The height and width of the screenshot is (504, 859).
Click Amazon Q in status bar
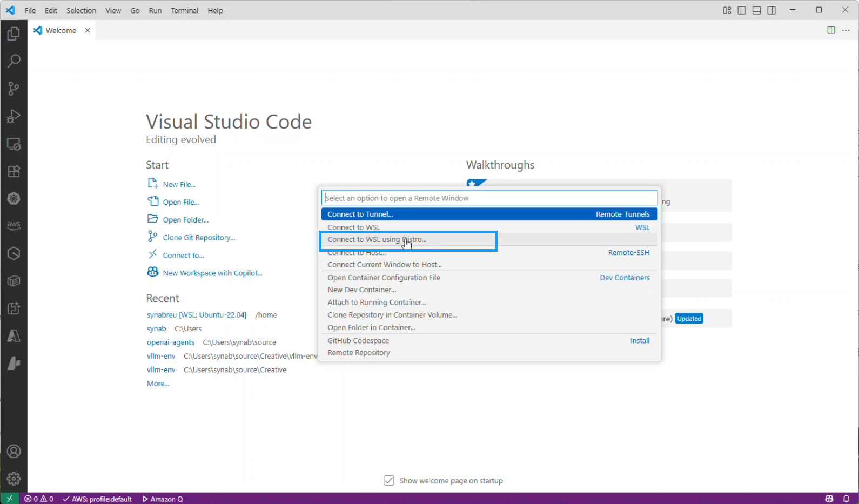coord(163,499)
